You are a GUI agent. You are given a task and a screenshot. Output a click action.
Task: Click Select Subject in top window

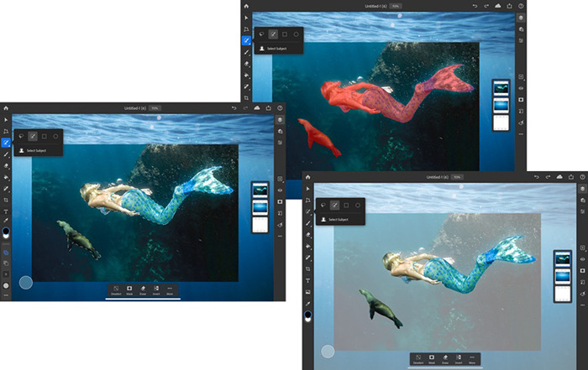click(276, 49)
